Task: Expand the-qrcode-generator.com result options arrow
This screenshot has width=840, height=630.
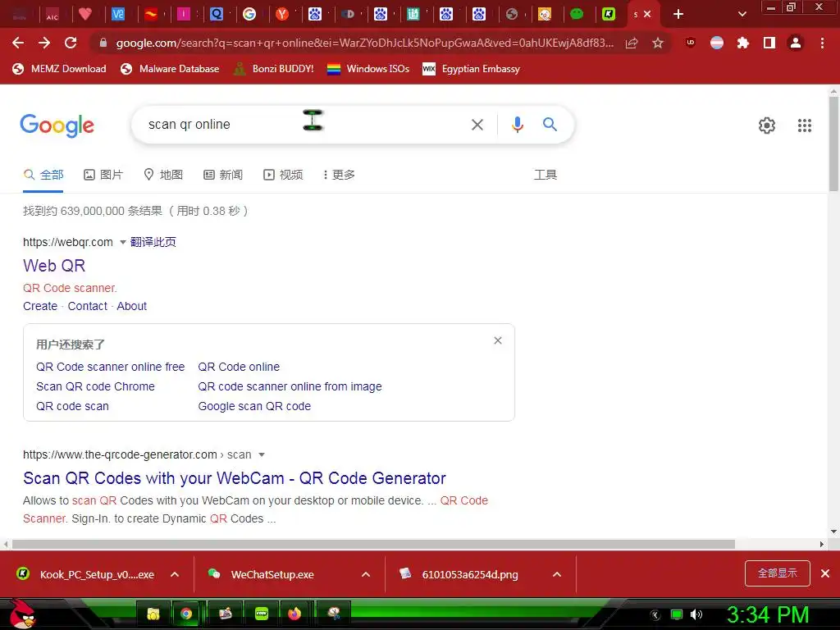Action: (262, 454)
